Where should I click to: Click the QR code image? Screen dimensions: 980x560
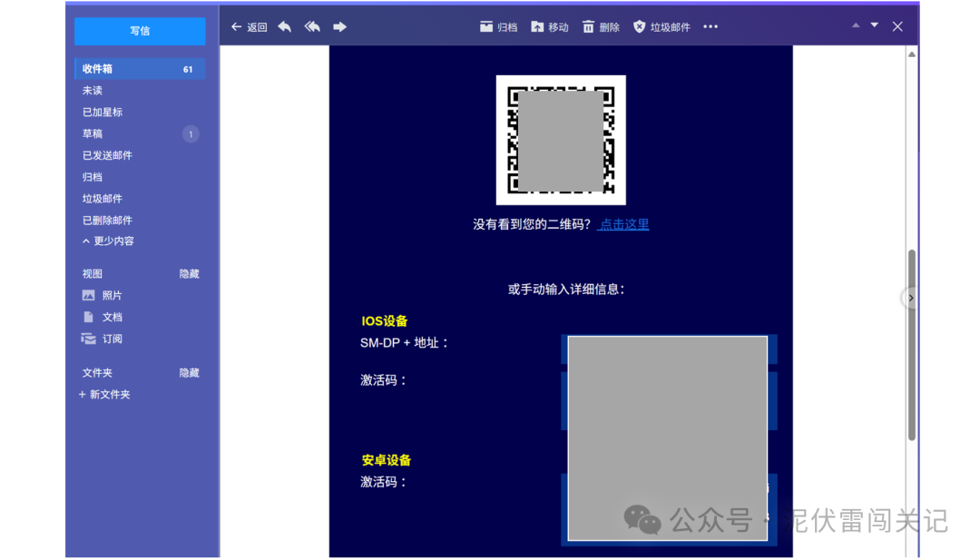(561, 140)
